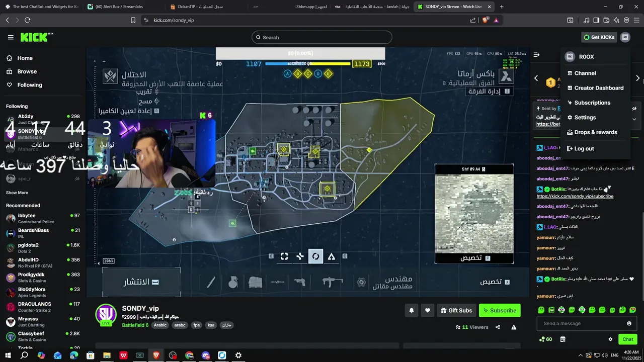Open Ab2dy followed channel
This screenshot has width=644, height=362.
point(43,119)
